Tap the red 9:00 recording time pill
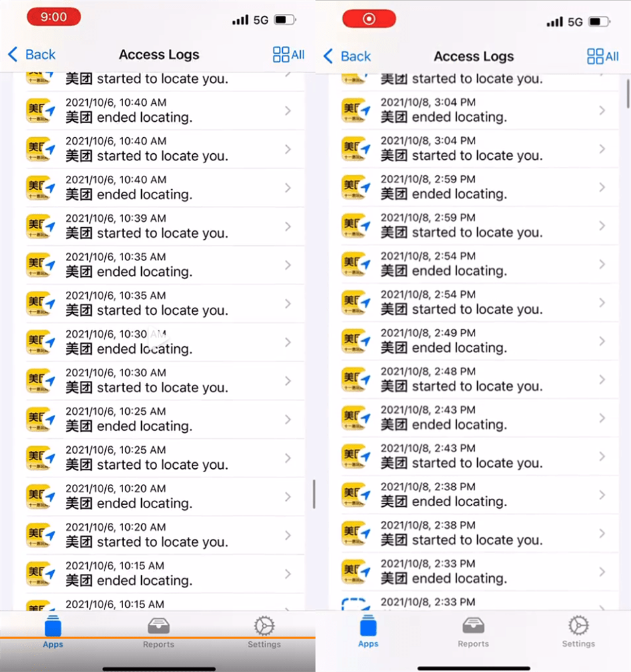Screen dimensions: 631x672 click(54, 17)
